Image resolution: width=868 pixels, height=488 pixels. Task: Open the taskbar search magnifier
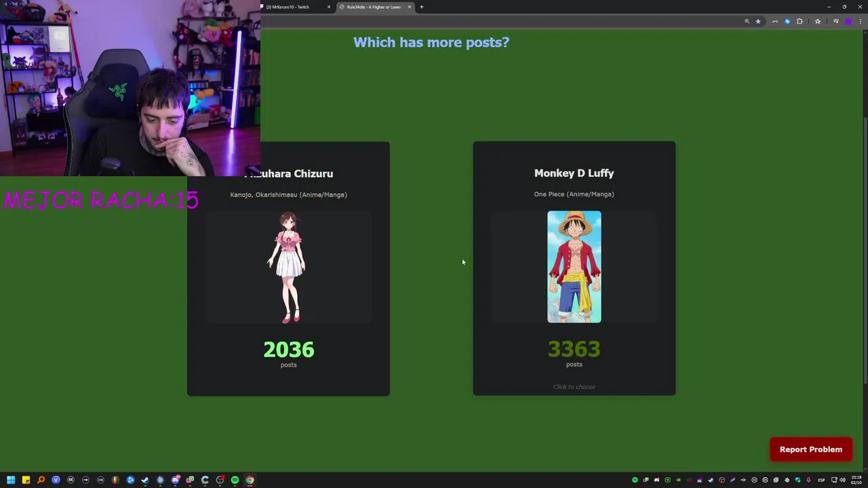[41, 480]
